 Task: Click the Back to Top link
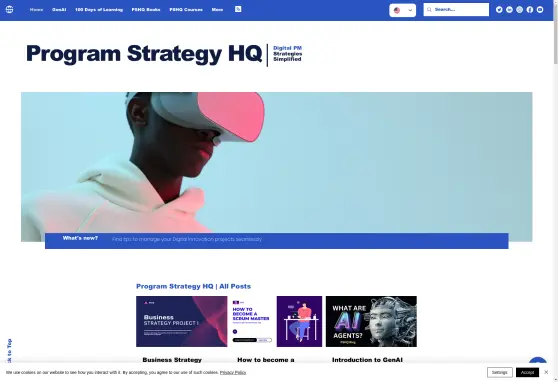click(9, 351)
